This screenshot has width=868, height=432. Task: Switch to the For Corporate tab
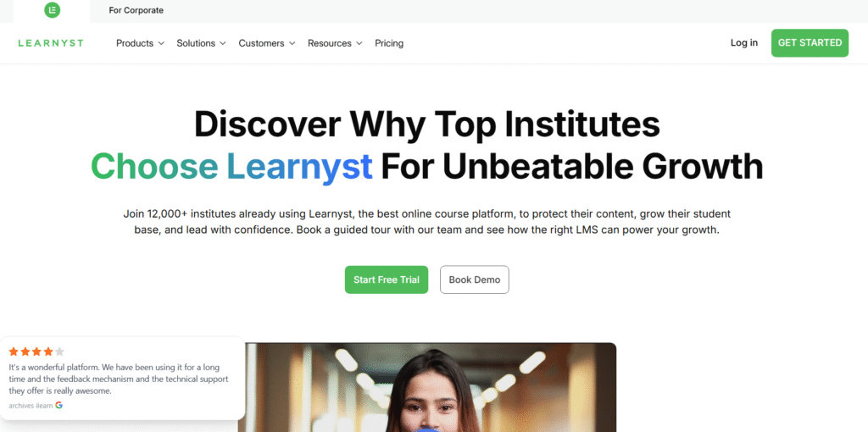tap(136, 10)
